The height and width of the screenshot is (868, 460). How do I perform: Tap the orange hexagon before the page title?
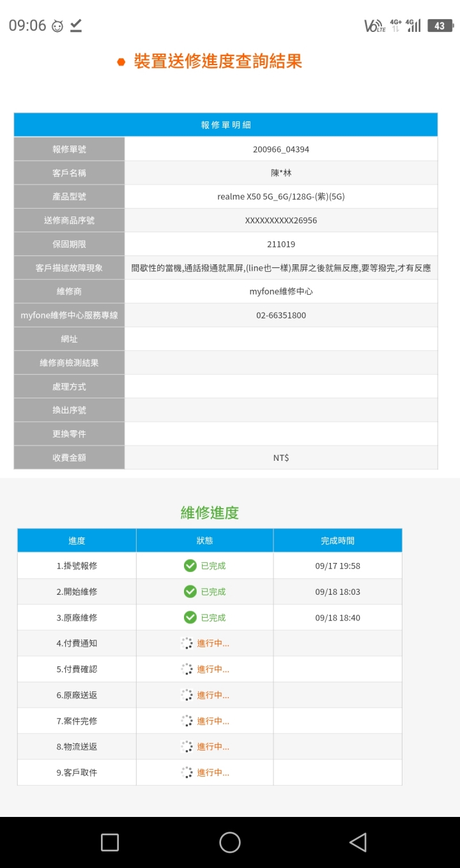121,62
